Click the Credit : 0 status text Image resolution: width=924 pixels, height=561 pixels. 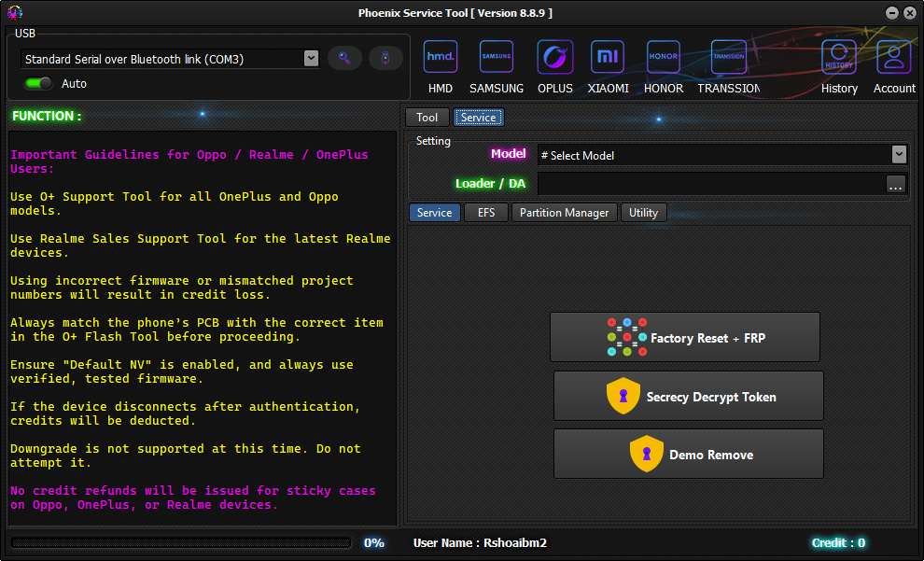[838, 542]
